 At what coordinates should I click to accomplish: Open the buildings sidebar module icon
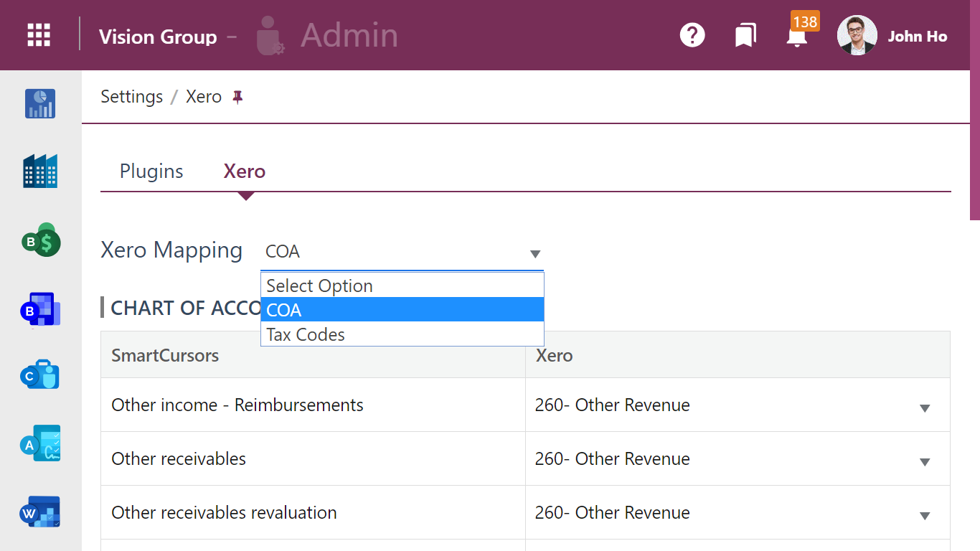[x=40, y=171]
